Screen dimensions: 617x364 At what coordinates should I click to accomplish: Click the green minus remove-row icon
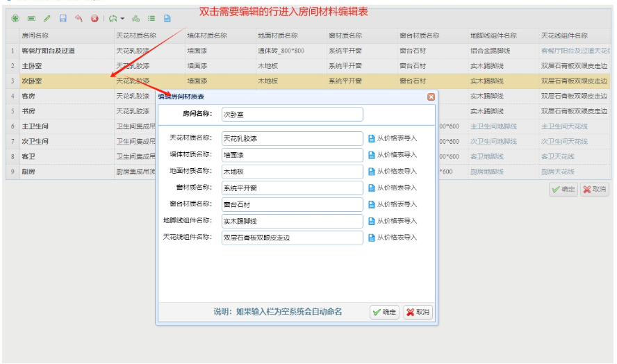coord(31,18)
